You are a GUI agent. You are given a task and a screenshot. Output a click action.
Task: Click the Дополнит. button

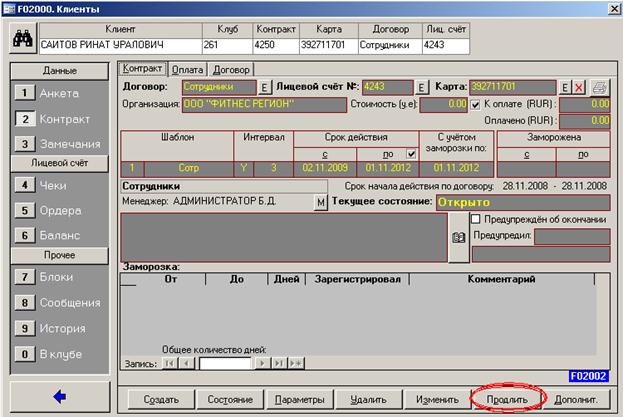tap(576, 400)
